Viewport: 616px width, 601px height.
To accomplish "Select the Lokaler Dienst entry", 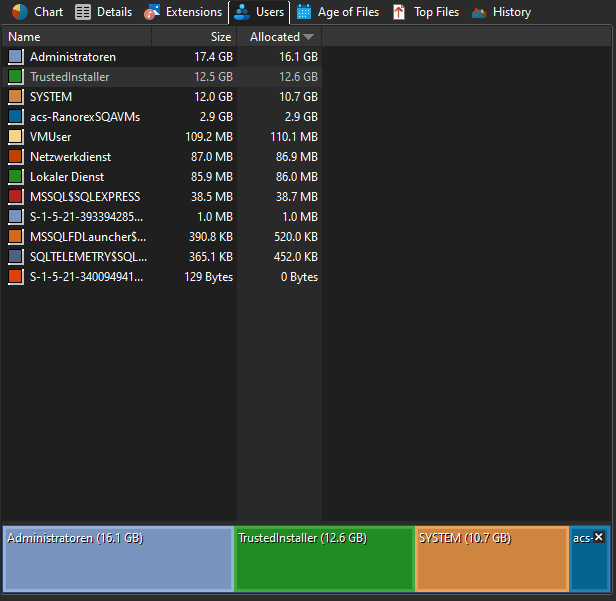I will 67,177.
